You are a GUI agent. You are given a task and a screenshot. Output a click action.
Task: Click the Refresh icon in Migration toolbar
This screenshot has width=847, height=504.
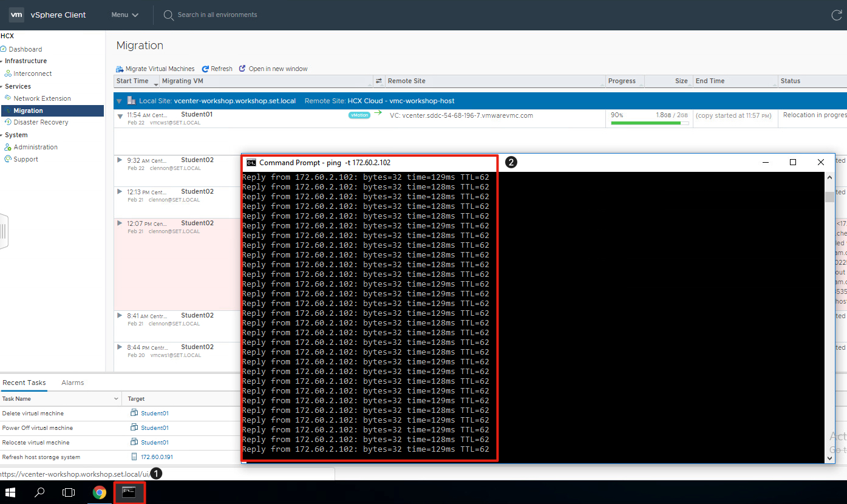click(x=205, y=69)
